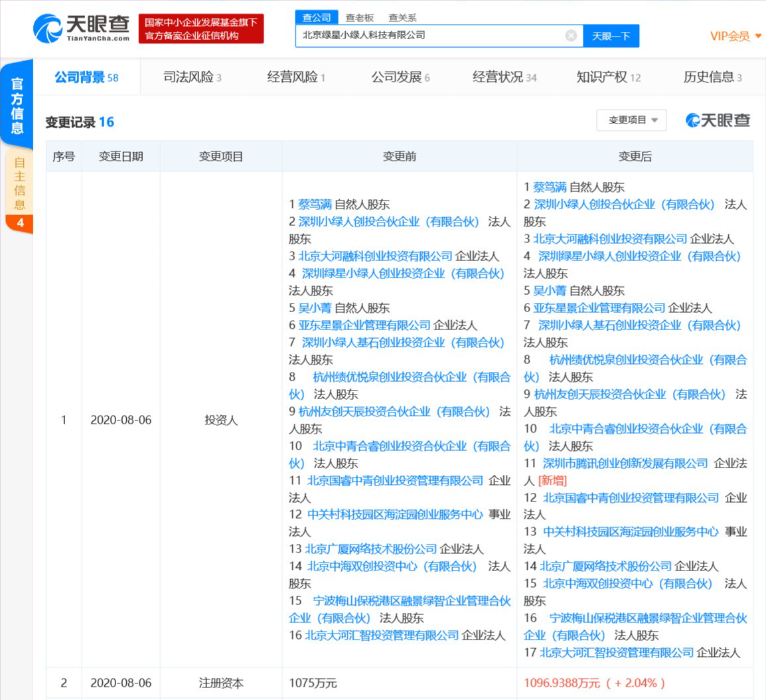Clear the search box with X icon
The height and width of the screenshot is (700, 766).
coord(571,36)
